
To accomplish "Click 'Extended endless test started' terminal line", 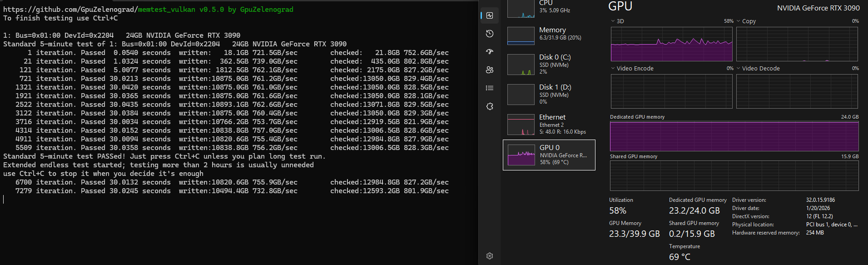I will [x=159, y=165].
